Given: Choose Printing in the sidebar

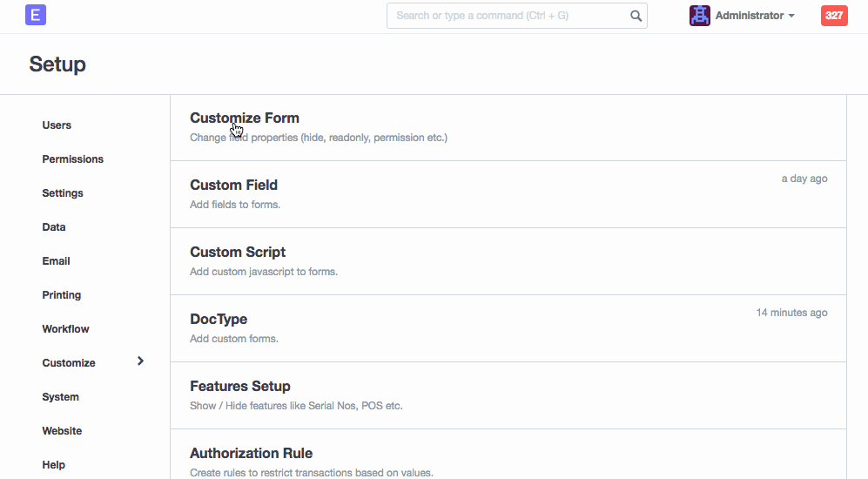Looking at the screenshot, I should click(x=61, y=295).
